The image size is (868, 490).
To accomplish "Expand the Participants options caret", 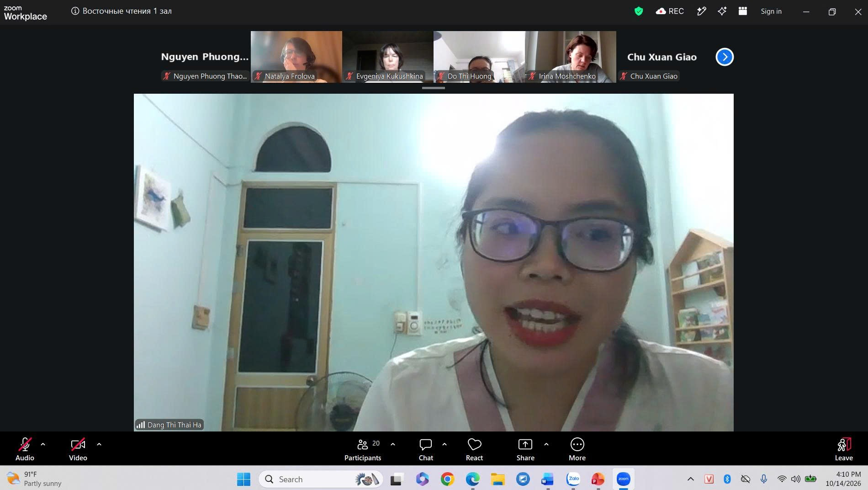I will pos(393,444).
